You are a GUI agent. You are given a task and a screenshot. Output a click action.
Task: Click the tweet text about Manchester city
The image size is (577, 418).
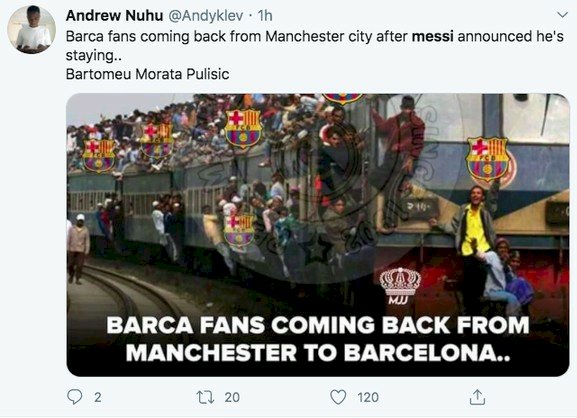point(315,46)
